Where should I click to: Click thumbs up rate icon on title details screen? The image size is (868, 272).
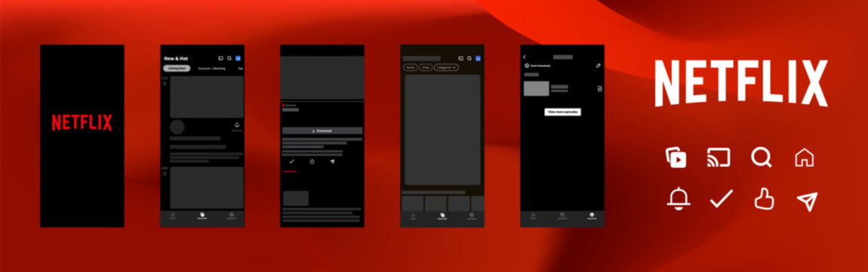pyautogui.click(x=312, y=161)
